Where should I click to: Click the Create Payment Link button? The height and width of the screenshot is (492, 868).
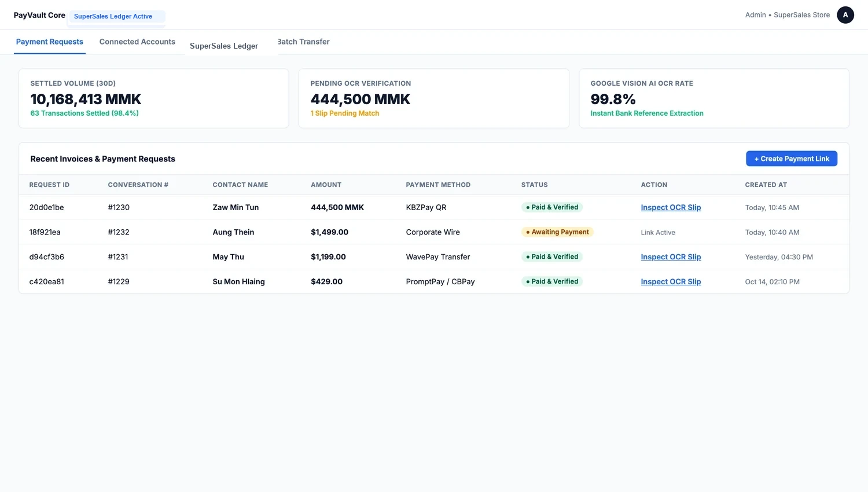792,159
